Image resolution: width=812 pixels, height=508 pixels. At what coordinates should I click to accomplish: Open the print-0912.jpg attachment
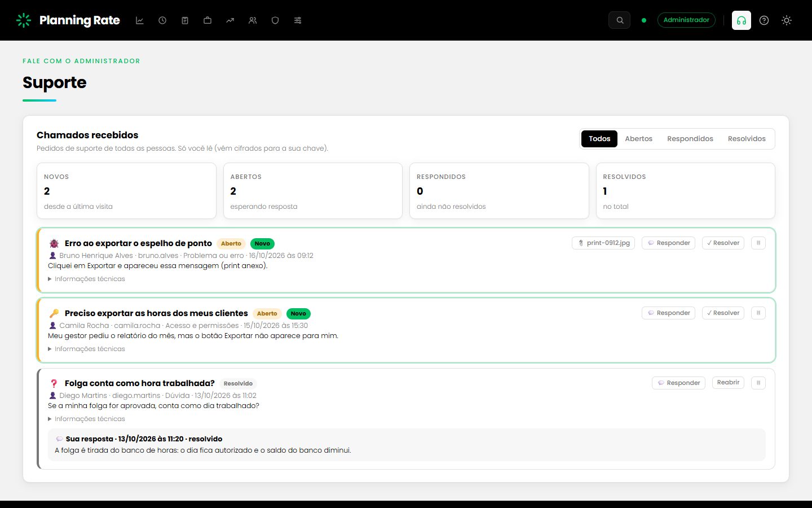tap(603, 243)
